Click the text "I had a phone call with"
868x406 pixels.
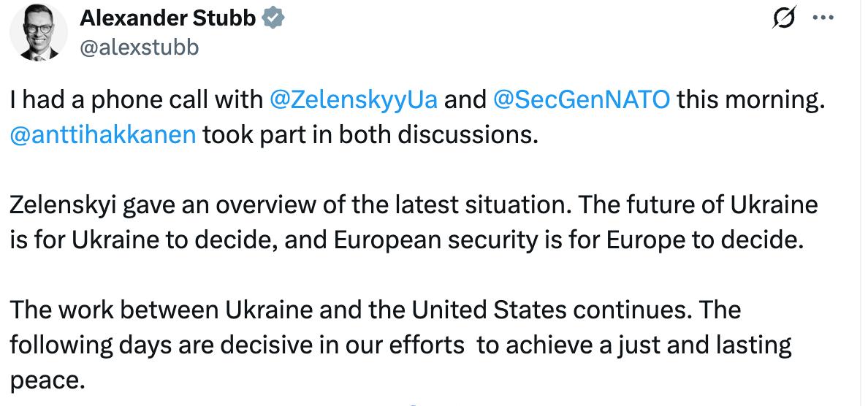pos(136,99)
